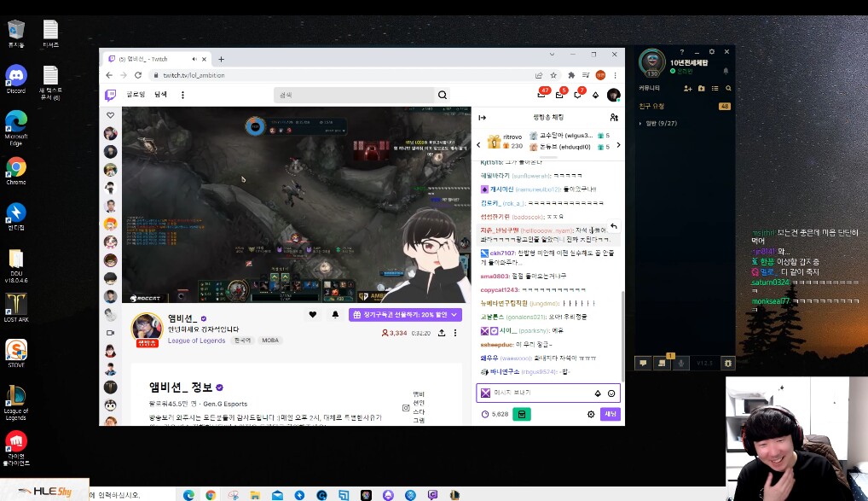Open the emote picker smiley in chat input
This screenshot has height=501, width=868.
[x=611, y=393]
